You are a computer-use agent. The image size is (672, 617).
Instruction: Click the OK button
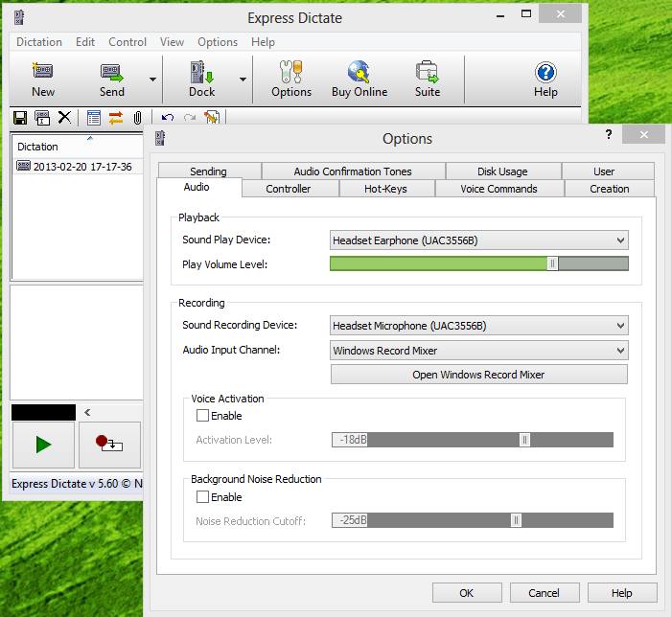pos(467,593)
